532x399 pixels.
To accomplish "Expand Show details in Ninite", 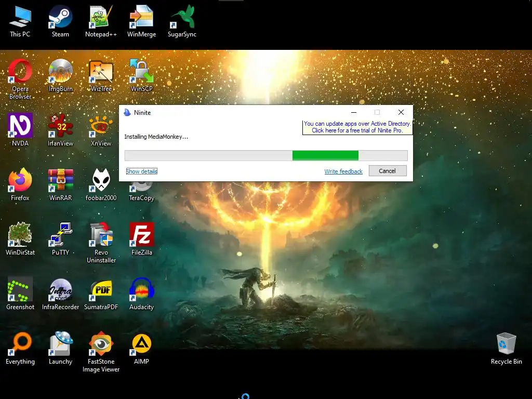I will tap(141, 171).
